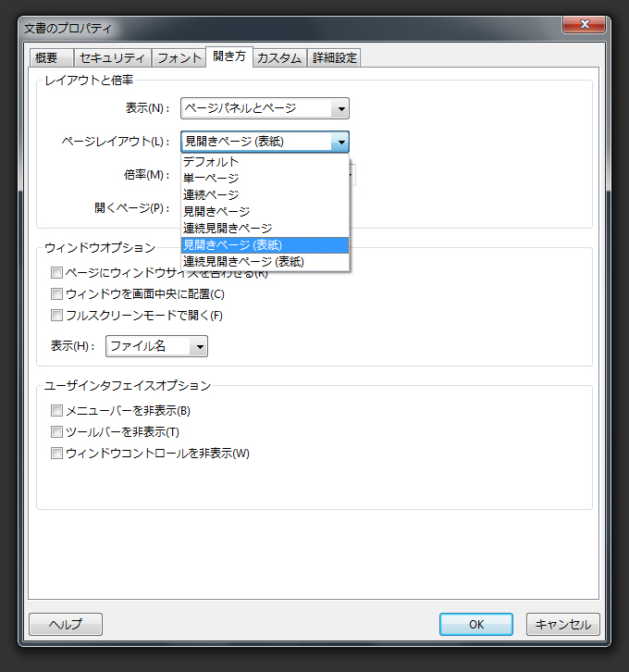Screen dimensions: 629x672
Task: Confirm with the OK button
Action: tap(476, 625)
